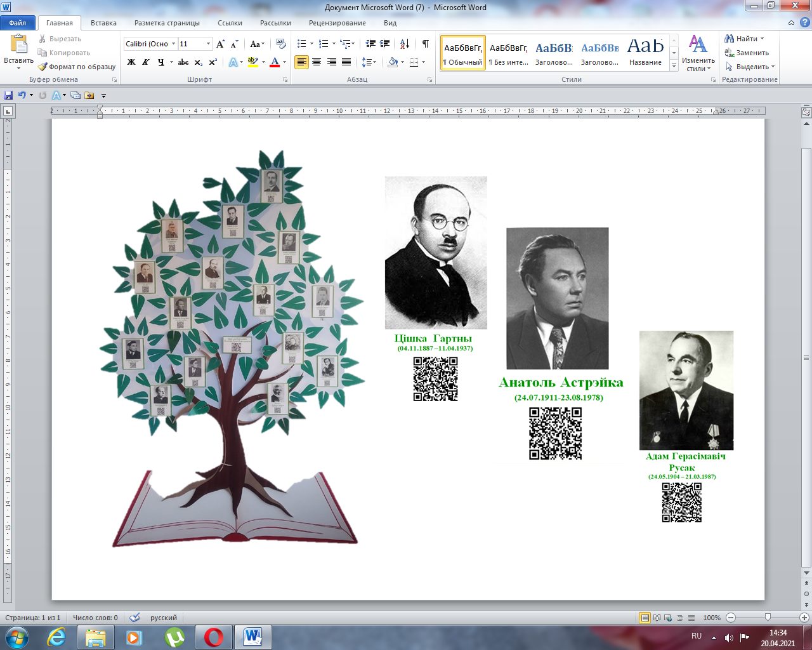This screenshot has width=812, height=650.
Task: Undo last action in quick access toolbar
Action: (x=22, y=95)
